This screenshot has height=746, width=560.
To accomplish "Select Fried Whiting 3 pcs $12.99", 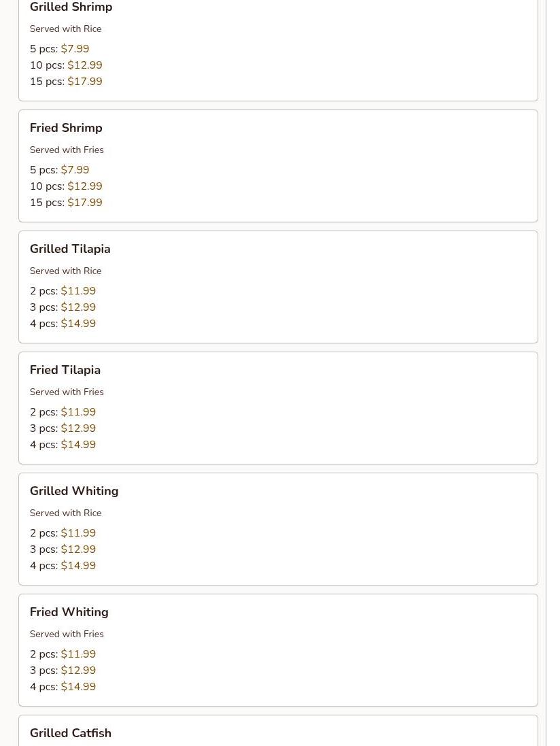I will click(x=63, y=671).
